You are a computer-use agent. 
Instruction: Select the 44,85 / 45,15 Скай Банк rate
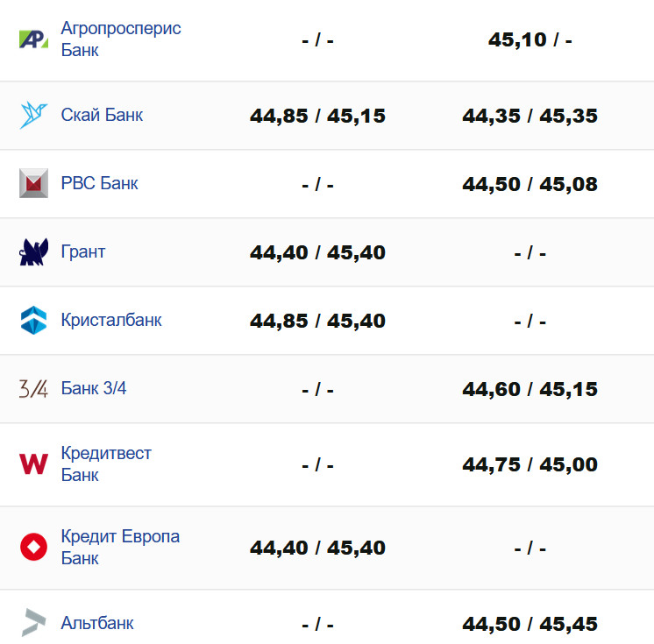317,116
